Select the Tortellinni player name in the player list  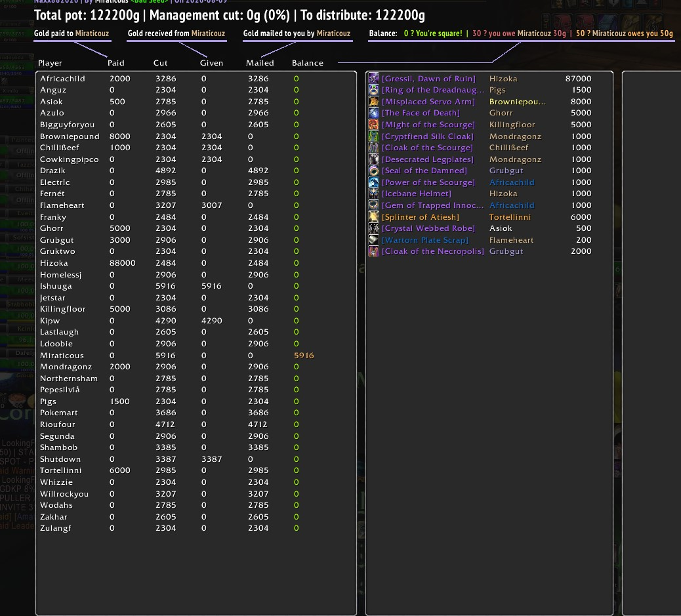tap(61, 470)
